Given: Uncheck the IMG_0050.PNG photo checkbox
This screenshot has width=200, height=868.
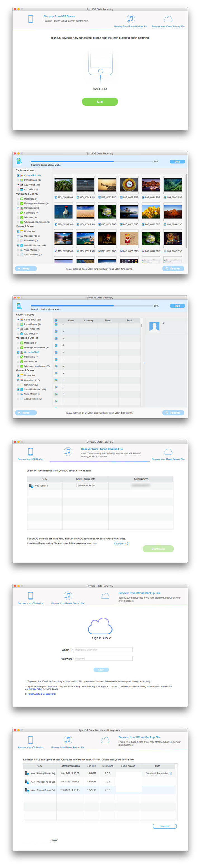Looking at the screenshot, I should (122, 251).
